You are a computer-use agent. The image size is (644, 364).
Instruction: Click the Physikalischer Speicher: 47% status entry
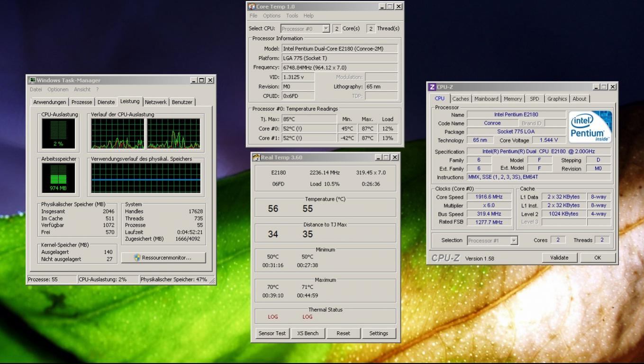174,279
